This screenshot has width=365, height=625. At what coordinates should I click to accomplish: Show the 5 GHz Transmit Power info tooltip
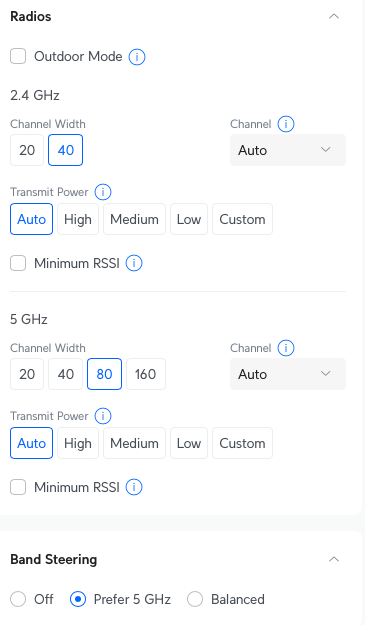pyautogui.click(x=103, y=416)
